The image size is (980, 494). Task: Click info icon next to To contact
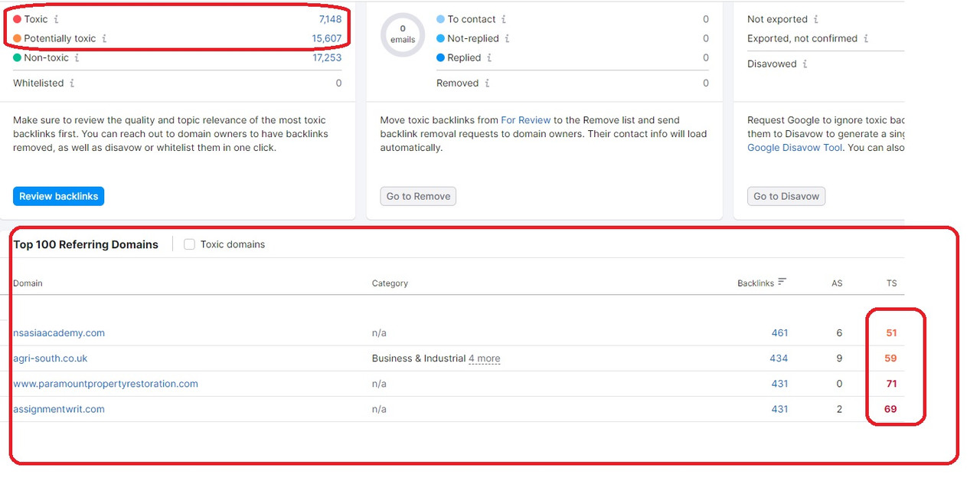click(x=504, y=19)
